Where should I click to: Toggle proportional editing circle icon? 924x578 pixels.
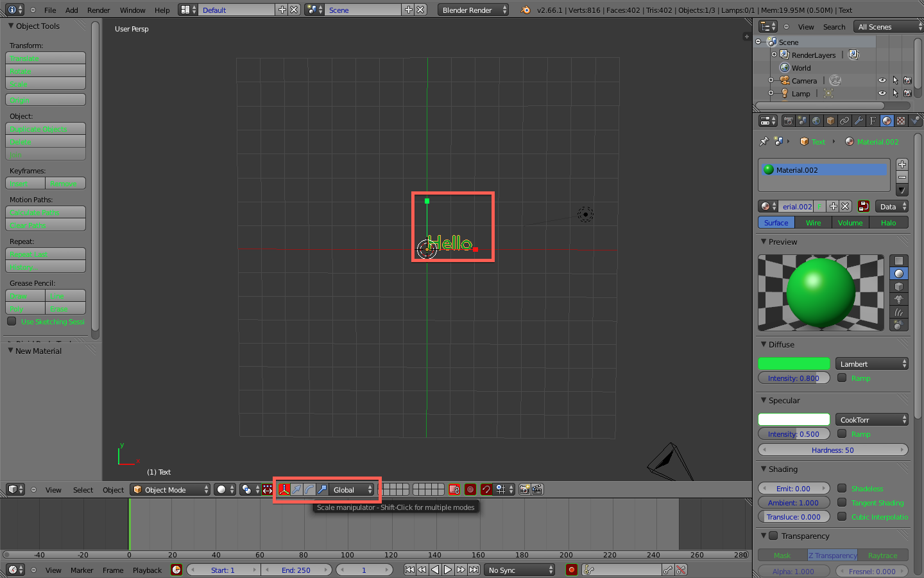(x=470, y=489)
